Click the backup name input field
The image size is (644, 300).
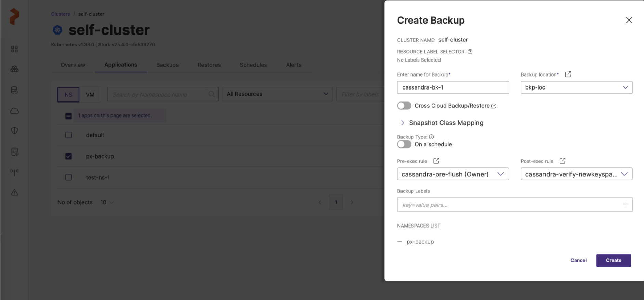(x=452, y=87)
